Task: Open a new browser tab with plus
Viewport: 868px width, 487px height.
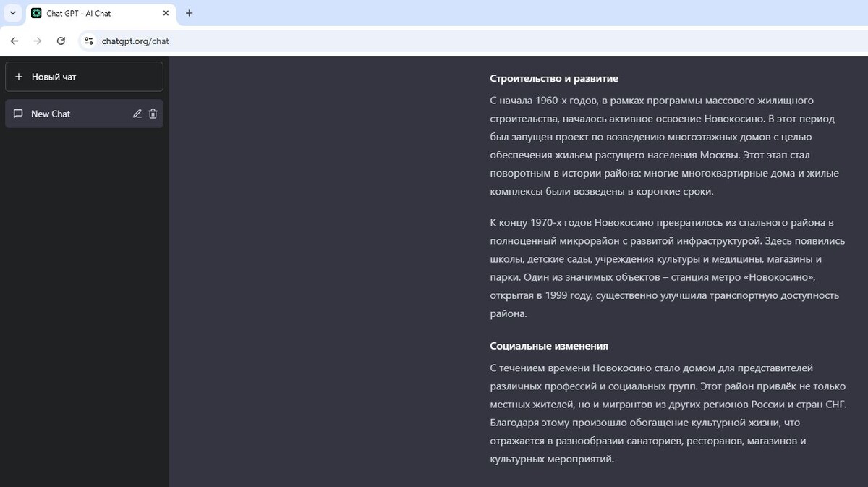Action: click(190, 13)
